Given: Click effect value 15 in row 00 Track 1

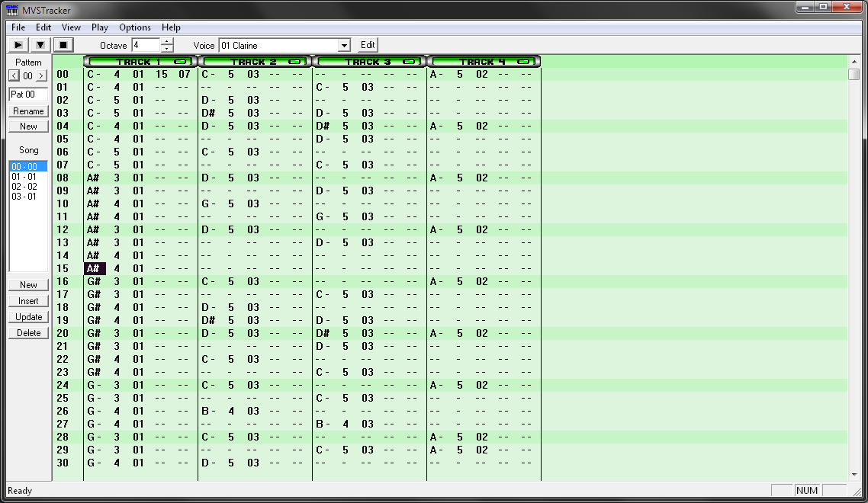Looking at the screenshot, I should click(x=161, y=74).
